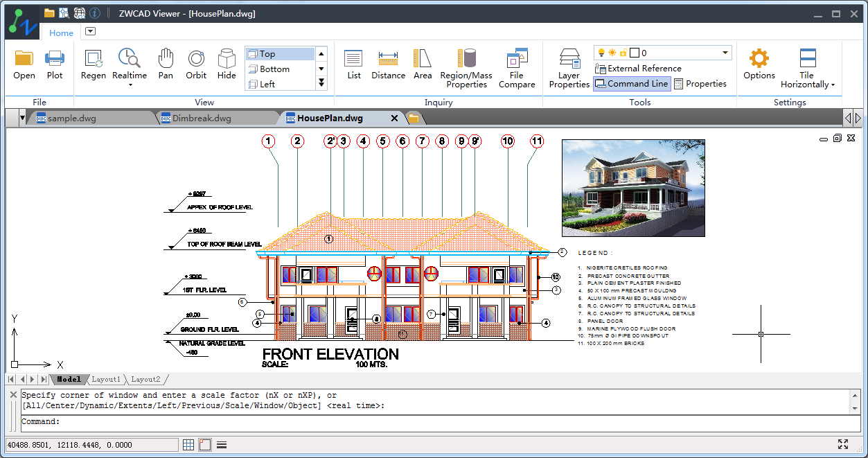Open Region/Mass Properties tool
This screenshot has width=868, height=458.
(x=466, y=69)
